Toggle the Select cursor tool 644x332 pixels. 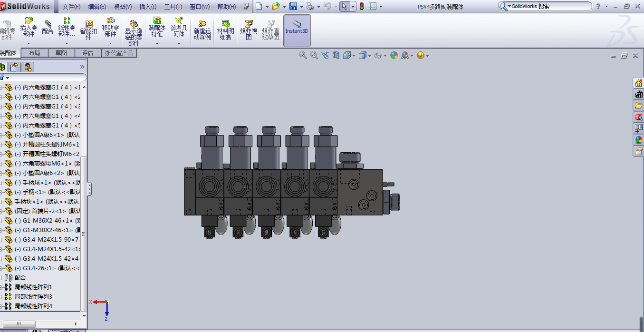[x=345, y=6]
